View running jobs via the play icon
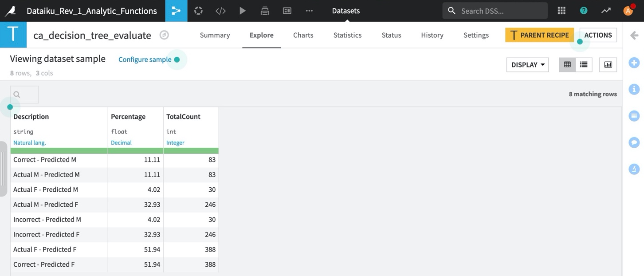The width and height of the screenshot is (644, 276). (x=243, y=10)
